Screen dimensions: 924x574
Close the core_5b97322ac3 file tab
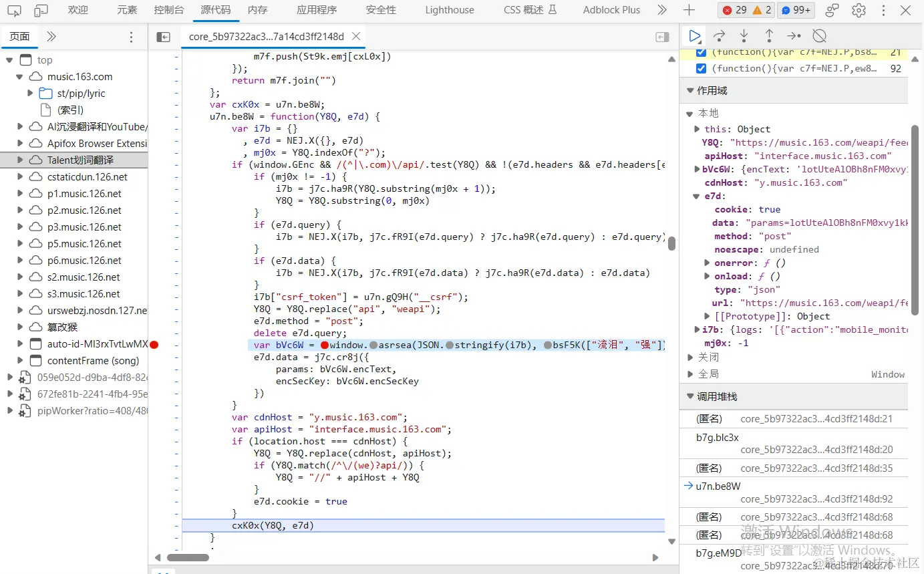pos(356,37)
